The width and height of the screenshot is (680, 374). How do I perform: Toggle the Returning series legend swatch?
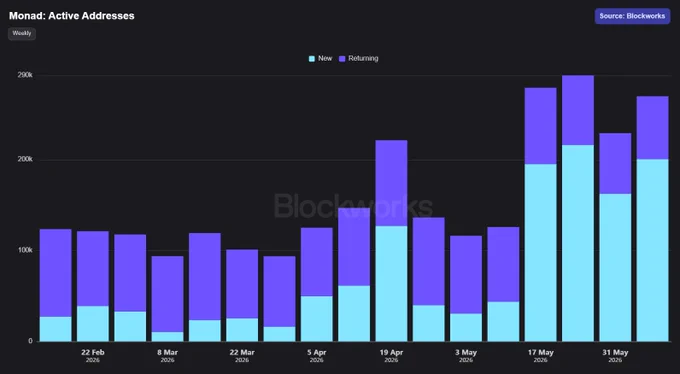click(x=342, y=59)
